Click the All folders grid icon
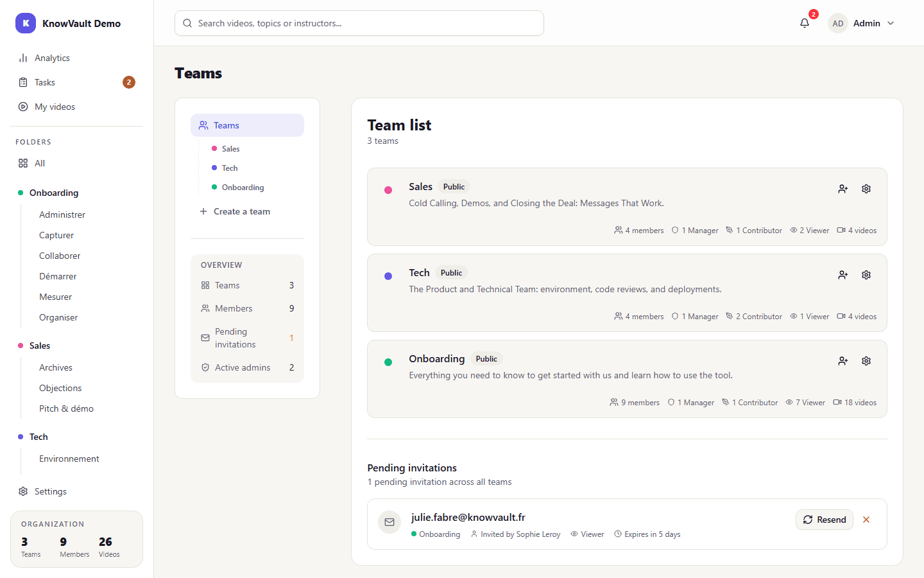 [x=23, y=163]
